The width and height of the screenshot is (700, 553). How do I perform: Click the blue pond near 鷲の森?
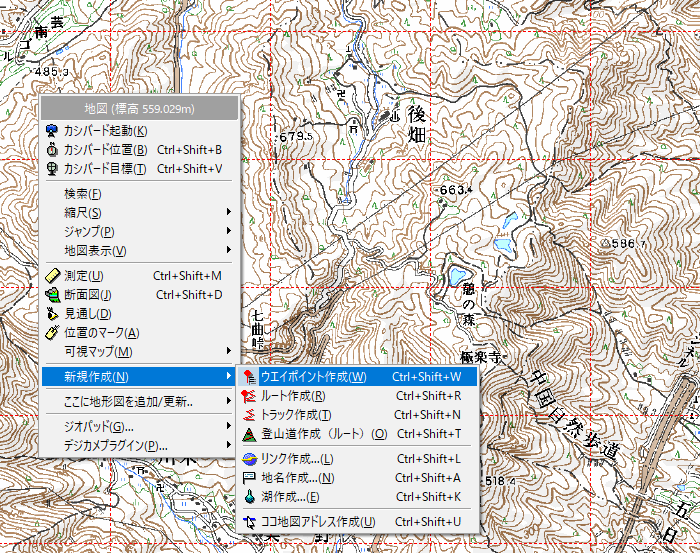click(458, 275)
